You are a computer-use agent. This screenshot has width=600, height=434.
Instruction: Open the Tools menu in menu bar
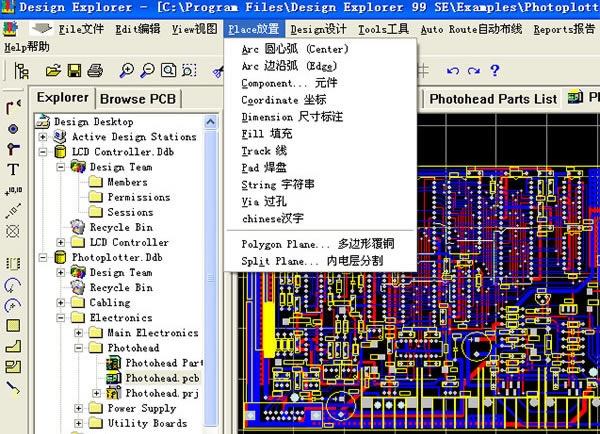point(383,29)
